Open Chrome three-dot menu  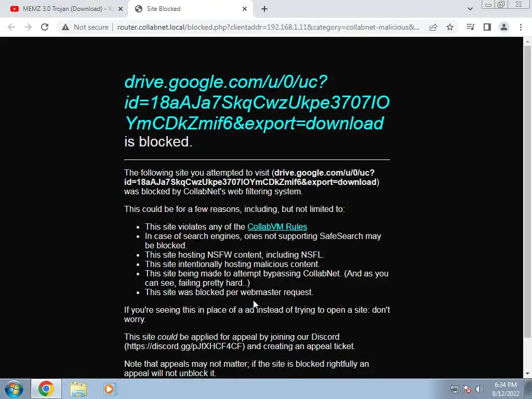[x=521, y=27]
